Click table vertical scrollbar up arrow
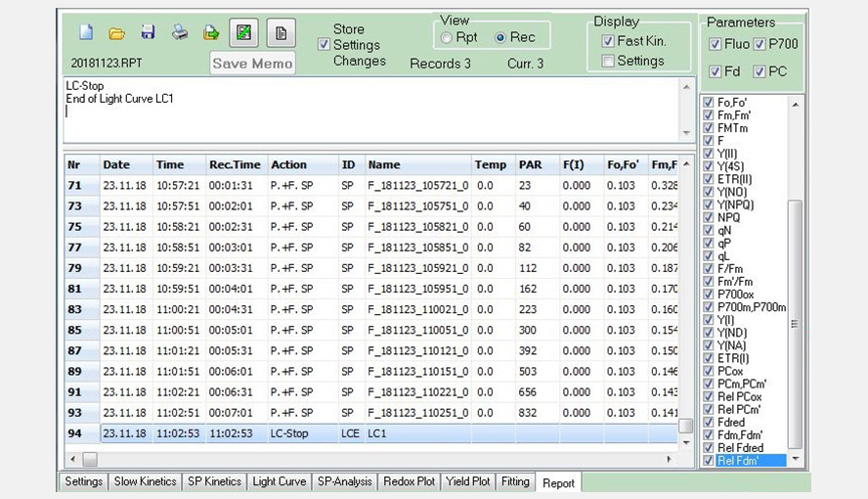Image resolution: width=868 pixels, height=499 pixels. click(686, 164)
